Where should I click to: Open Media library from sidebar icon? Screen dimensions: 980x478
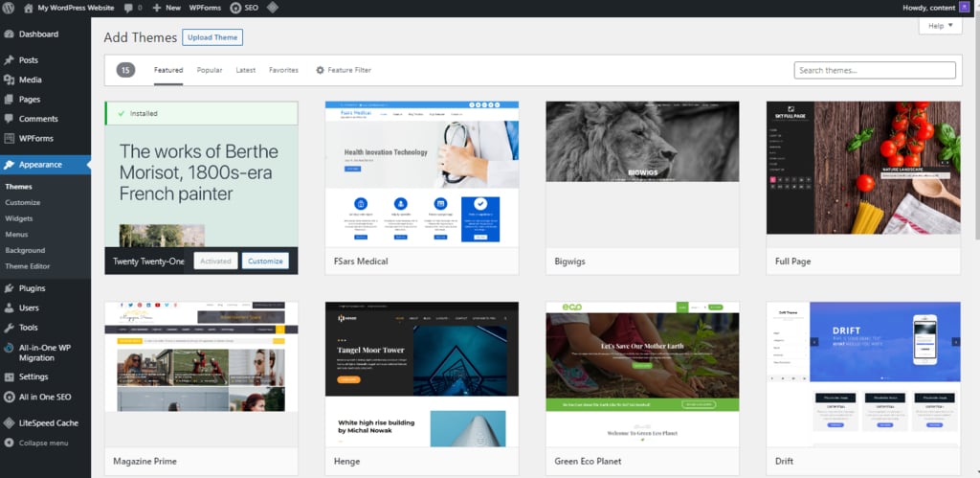pyautogui.click(x=9, y=80)
